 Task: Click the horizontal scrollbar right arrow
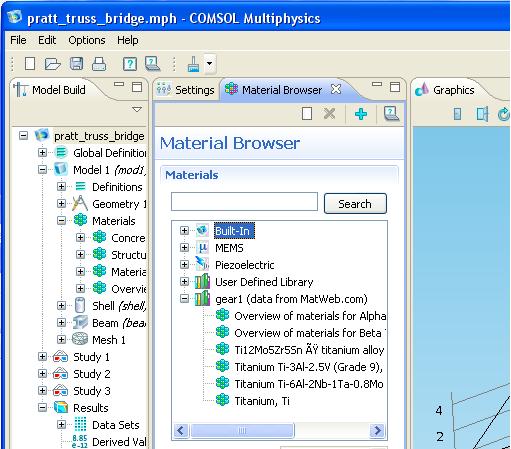point(377,430)
